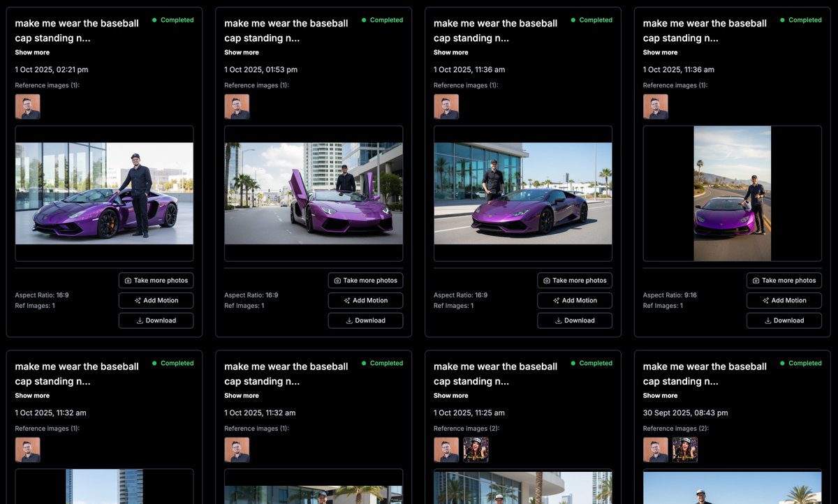Expand Show more on the 11:25 am card
This screenshot has width=838, height=504.
(451, 396)
